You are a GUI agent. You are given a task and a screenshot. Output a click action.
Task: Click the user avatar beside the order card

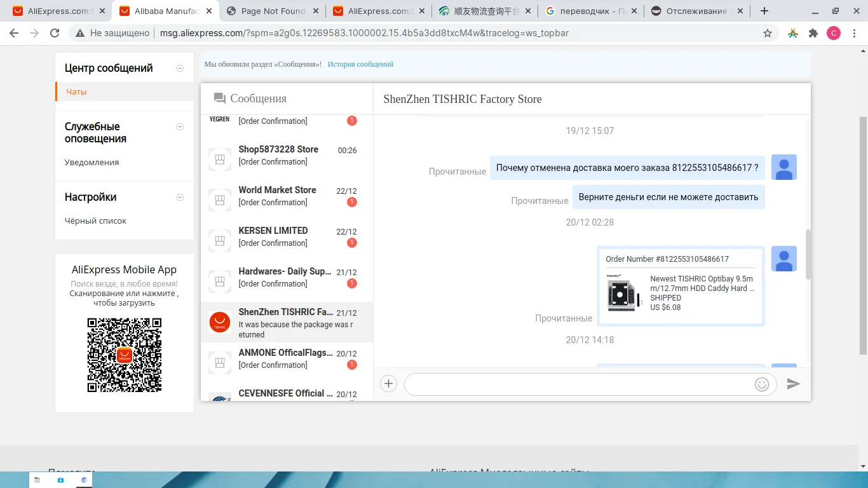783,259
